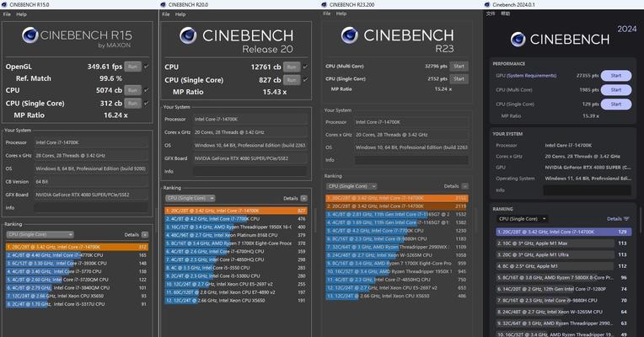Viewport: 644px width, 337px height.
Task: Click GFX Board NVIDIA GeForce RTX field in R15
Action: click(x=91, y=195)
